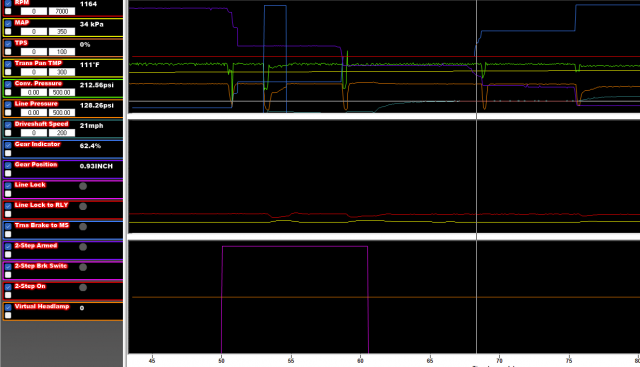
Task: Click the second empty checkbox under Line Lock
Action: [x=8, y=194]
